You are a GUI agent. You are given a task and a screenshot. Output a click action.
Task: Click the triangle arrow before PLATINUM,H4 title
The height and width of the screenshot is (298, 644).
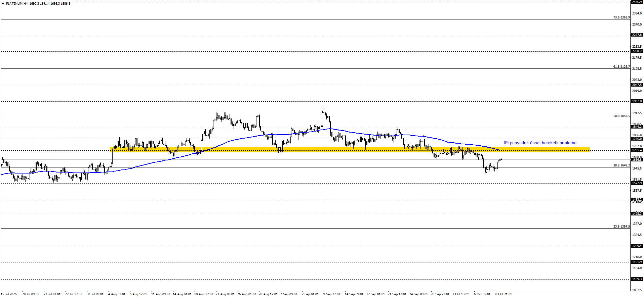click(3, 4)
